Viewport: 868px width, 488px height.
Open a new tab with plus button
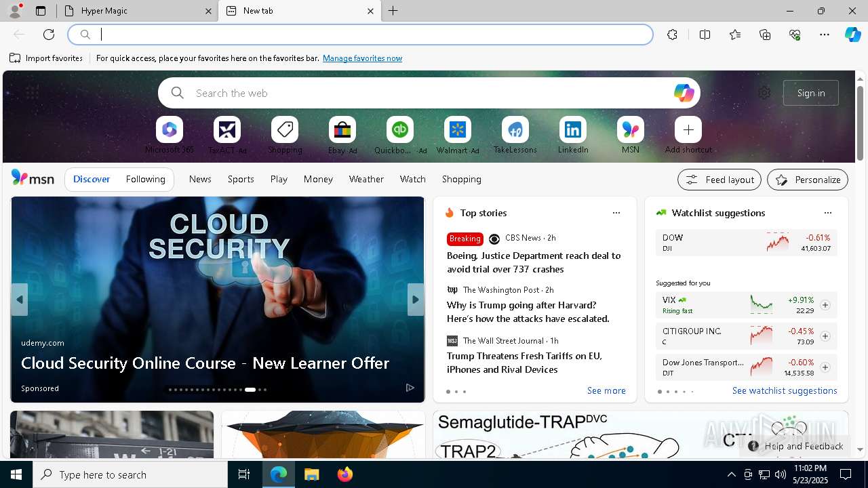tap(393, 11)
